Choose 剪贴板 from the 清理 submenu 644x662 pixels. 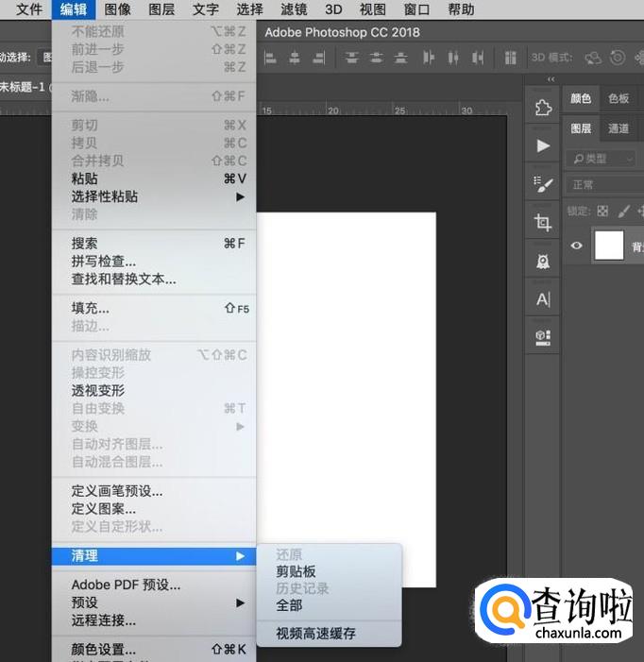(x=296, y=572)
